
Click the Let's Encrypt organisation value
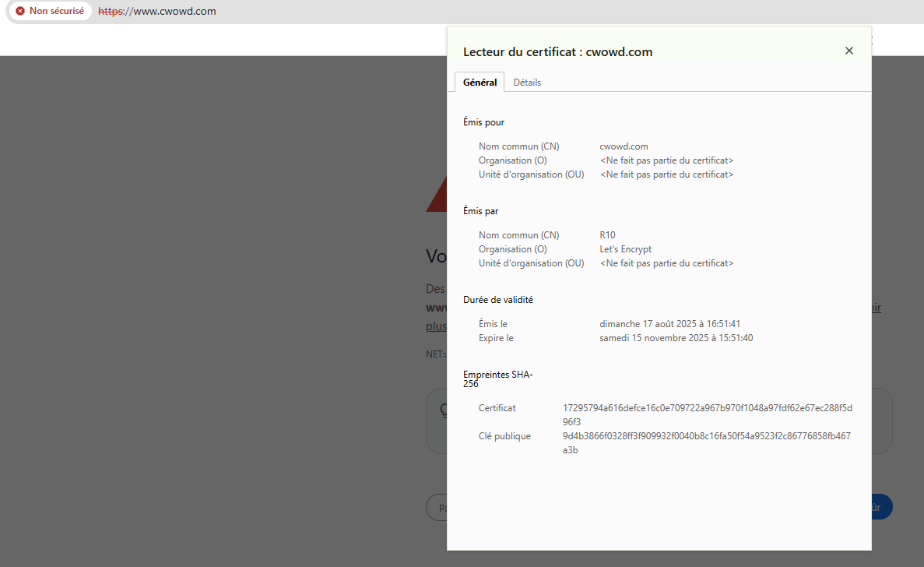point(625,249)
